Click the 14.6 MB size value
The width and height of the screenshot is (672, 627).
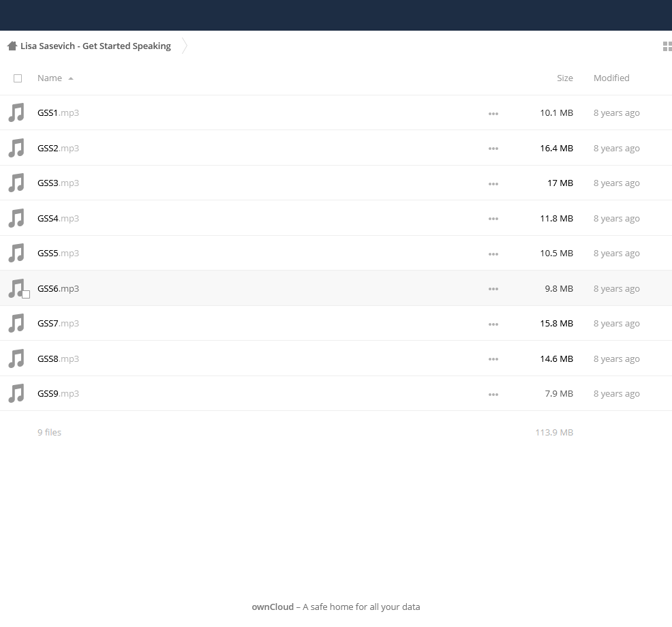(x=556, y=358)
